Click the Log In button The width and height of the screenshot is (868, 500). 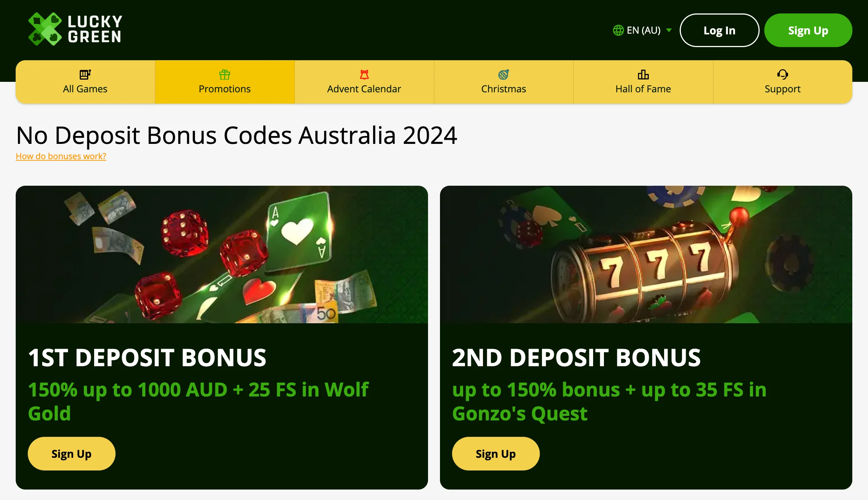coord(719,30)
